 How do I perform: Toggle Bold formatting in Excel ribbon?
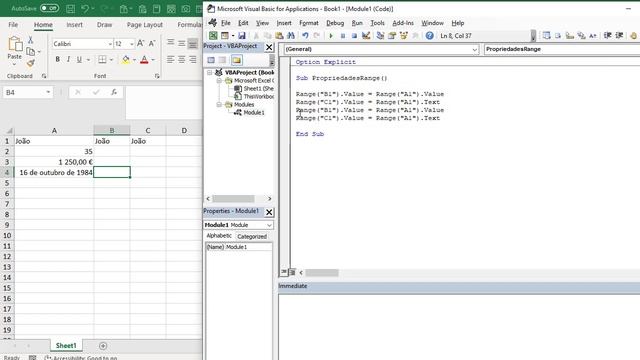click(58, 60)
